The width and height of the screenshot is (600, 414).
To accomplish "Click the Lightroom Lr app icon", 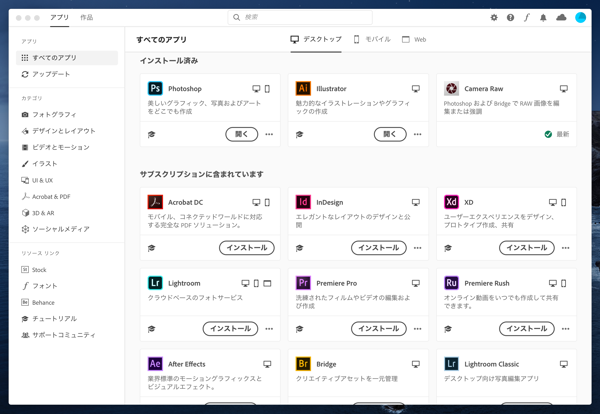I will pyautogui.click(x=155, y=283).
